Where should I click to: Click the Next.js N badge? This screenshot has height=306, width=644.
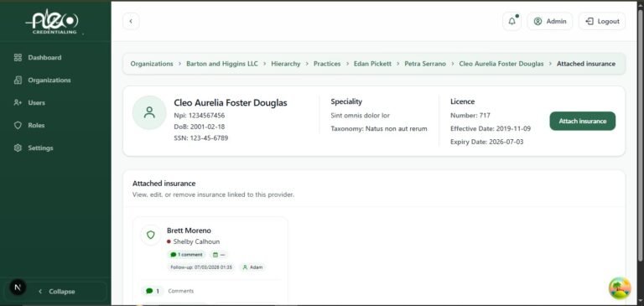(18, 288)
